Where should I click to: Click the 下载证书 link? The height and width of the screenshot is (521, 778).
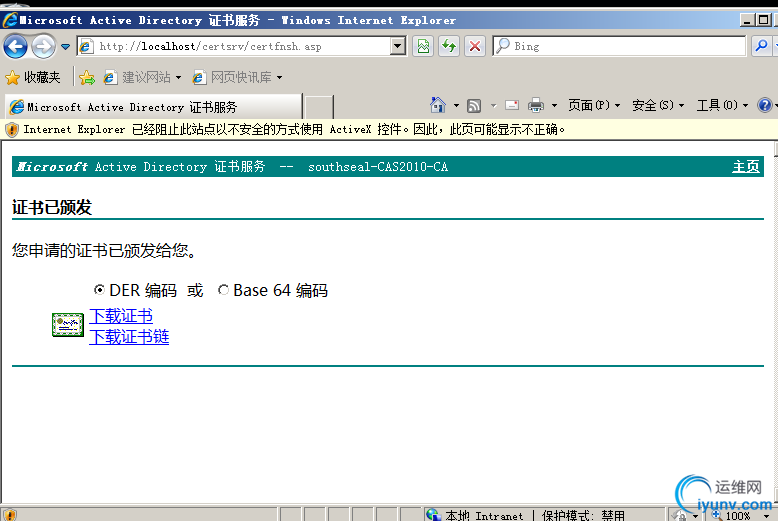click(121, 316)
